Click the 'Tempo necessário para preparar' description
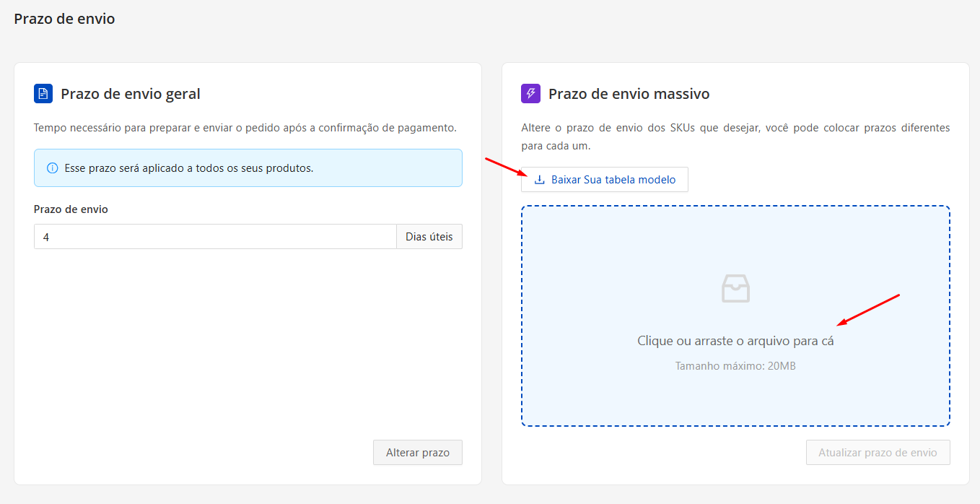 (245, 128)
